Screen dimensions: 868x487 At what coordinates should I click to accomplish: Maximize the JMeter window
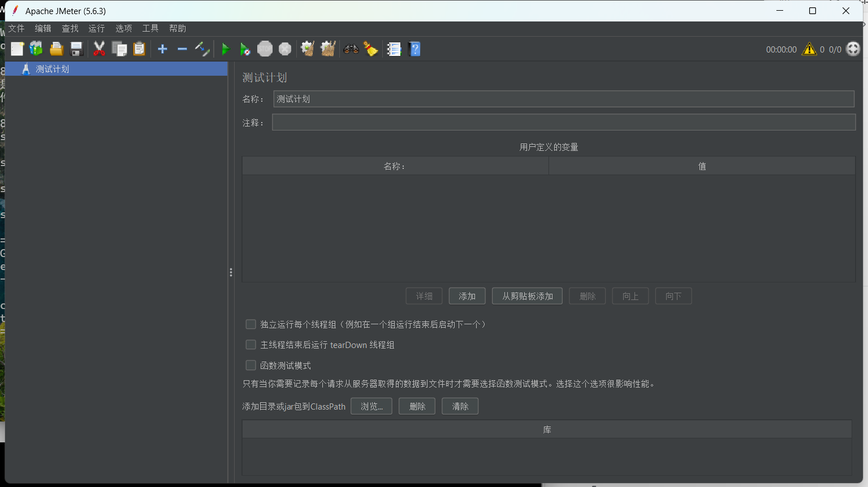pos(813,11)
